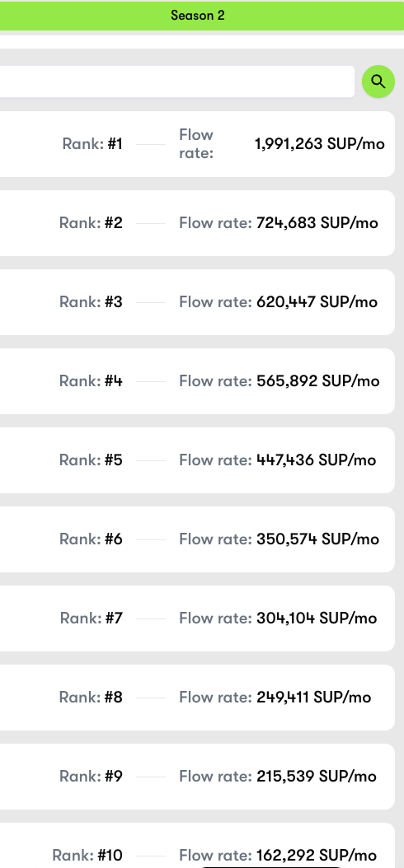This screenshot has height=868, width=404.
Task: Click the green search magnifier icon
Action: click(x=378, y=82)
